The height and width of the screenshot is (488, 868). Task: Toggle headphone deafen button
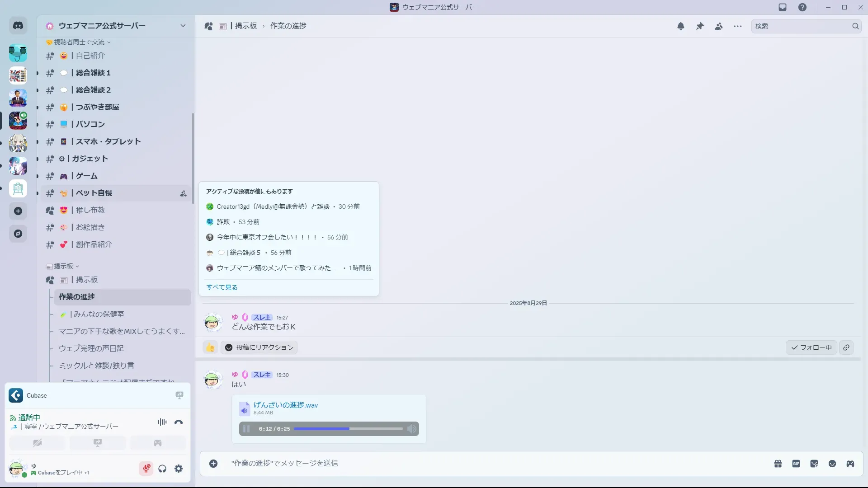click(x=162, y=469)
